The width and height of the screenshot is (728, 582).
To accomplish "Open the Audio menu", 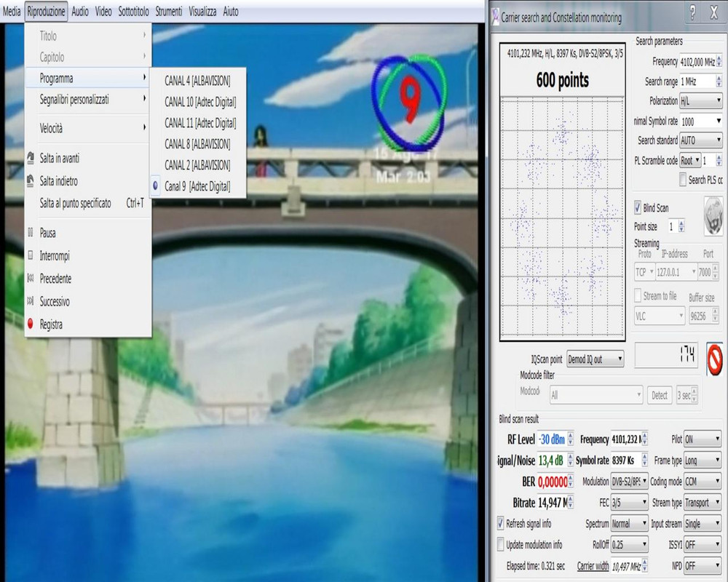I will tap(80, 12).
